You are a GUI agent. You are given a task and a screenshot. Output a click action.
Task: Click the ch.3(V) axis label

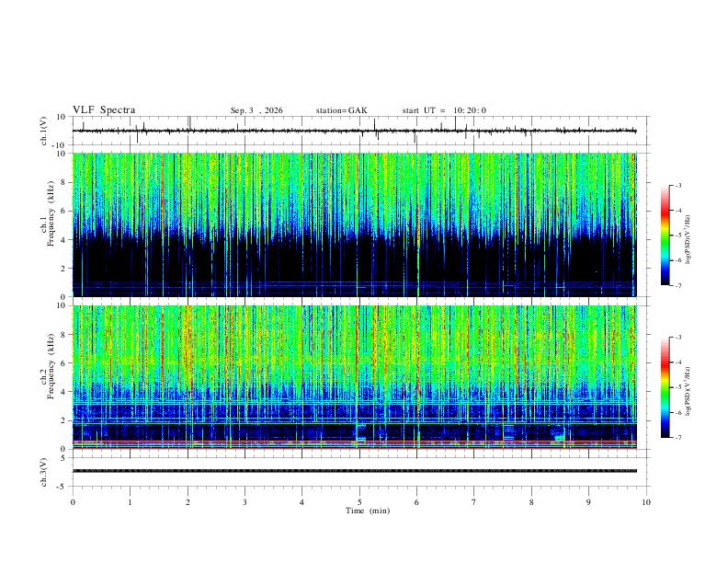[x=44, y=473]
